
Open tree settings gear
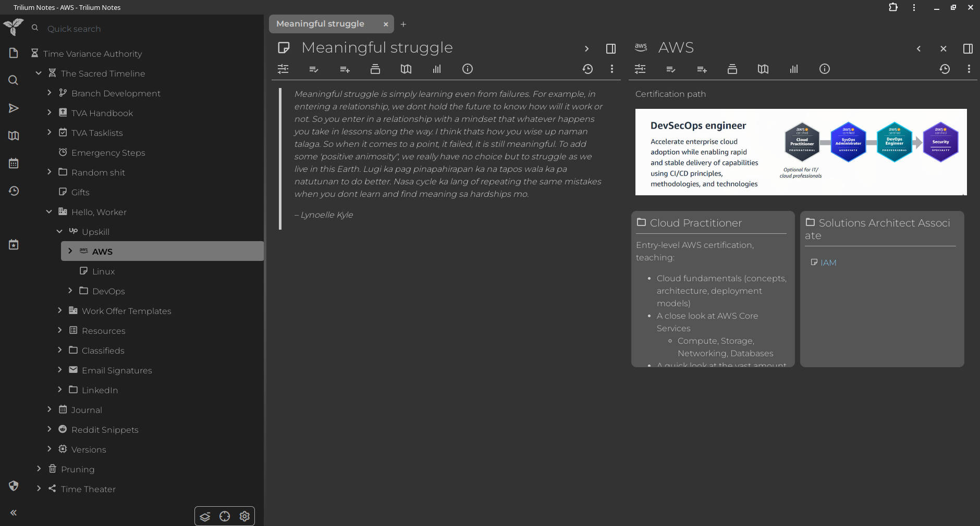244,517
